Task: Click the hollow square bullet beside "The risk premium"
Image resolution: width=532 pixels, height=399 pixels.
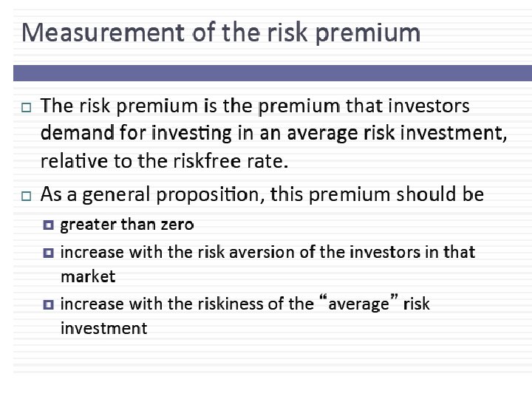Action: (x=26, y=108)
